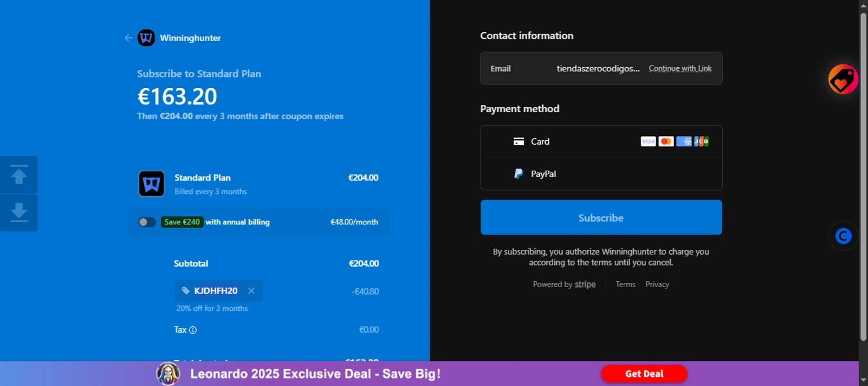Click the Save €240 badge
868x386 pixels.
tap(182, 222)
